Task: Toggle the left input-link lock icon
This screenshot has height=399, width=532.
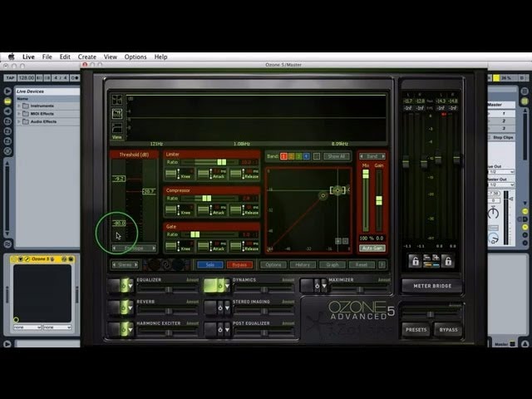Action: (415, 261)
